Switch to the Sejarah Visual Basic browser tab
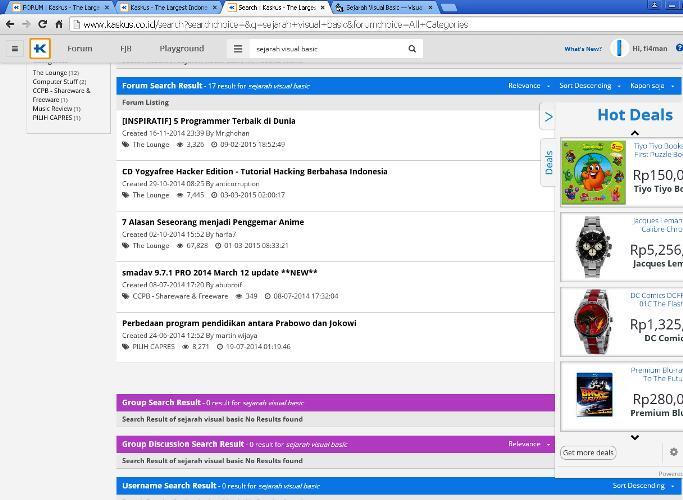 [x=383, y=7]
